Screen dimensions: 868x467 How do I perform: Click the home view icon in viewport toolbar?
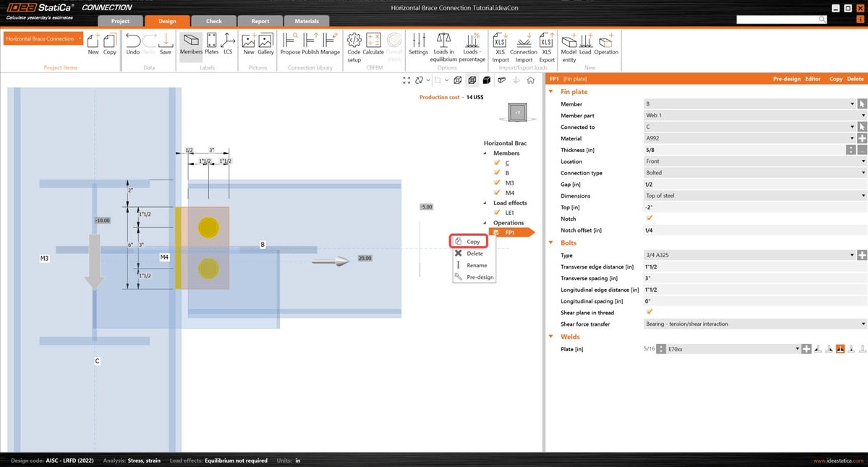pyautogui.click(x=530, y=80)
